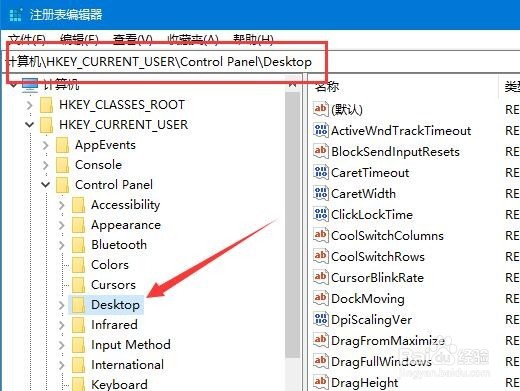Select the BlockSendInputResets value name
Screen dimensions: 520x391
[x=395, y=151]
